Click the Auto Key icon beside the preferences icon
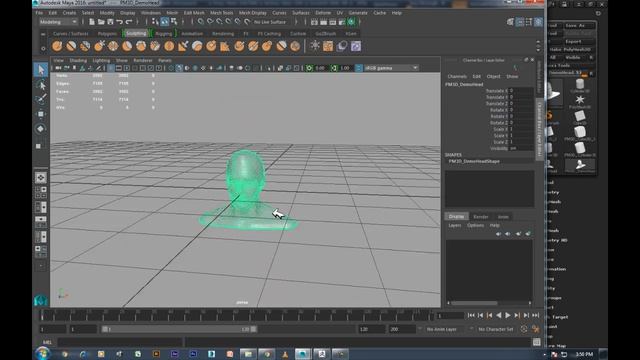Screen dimensions: 640x360 pyautogui.click(x=524, y=329)
